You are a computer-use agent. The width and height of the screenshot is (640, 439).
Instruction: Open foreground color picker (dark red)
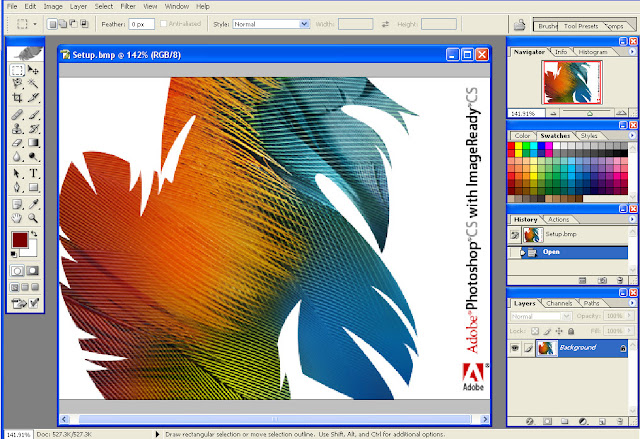point(19,239)
